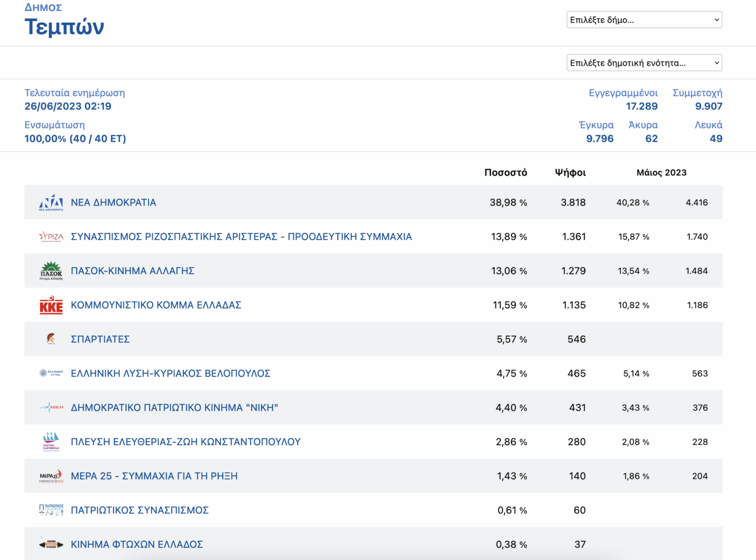The width and height of the screenshot is (756, 560).
Task: Click the Τεμπών municipality heading
Action: (x=65, y=27)
